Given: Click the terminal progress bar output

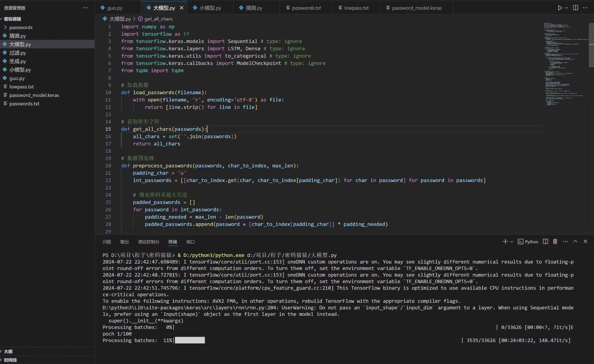Looking at the screenshot, I should [x=190, y=340].
